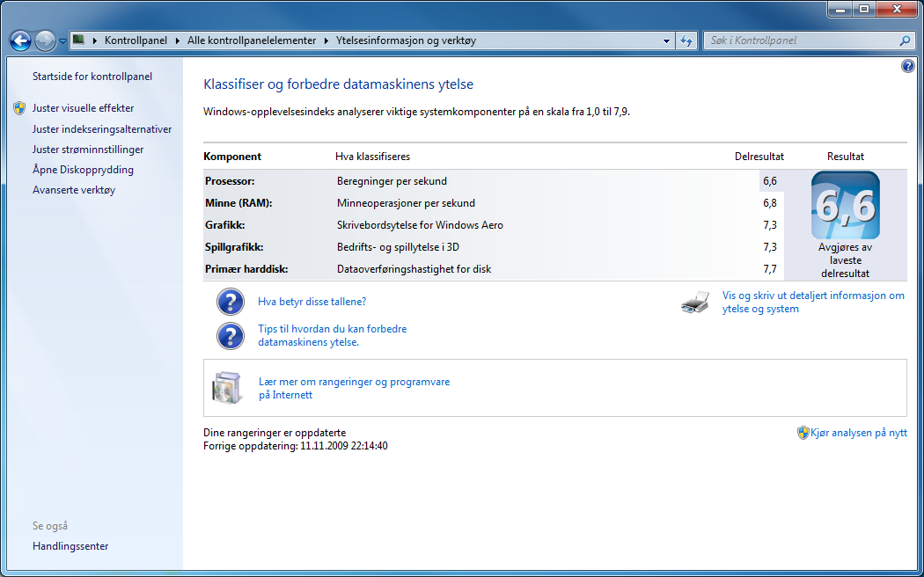Open Startside for kontrollpanel
The width and height of the screenshot is (924, 577).
coord(92,77)
